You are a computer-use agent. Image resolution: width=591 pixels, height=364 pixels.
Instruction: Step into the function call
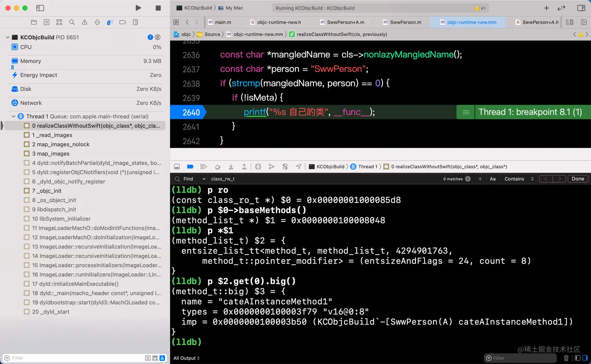231,167
